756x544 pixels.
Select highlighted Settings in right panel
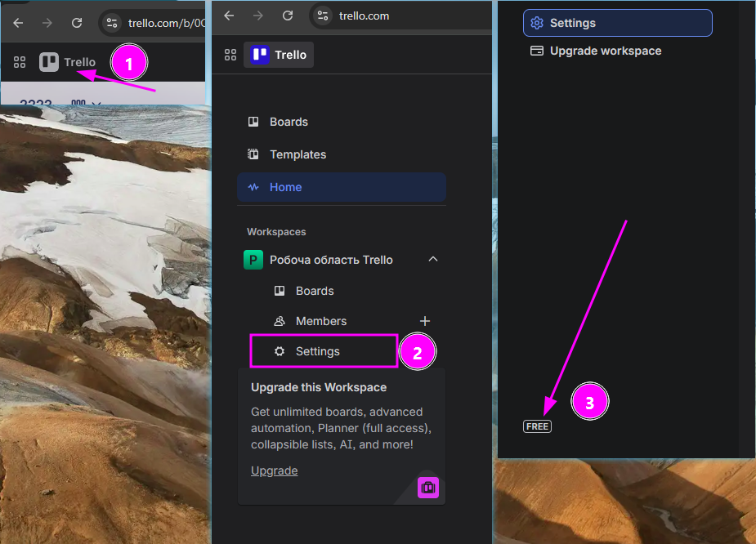point(617,23)
